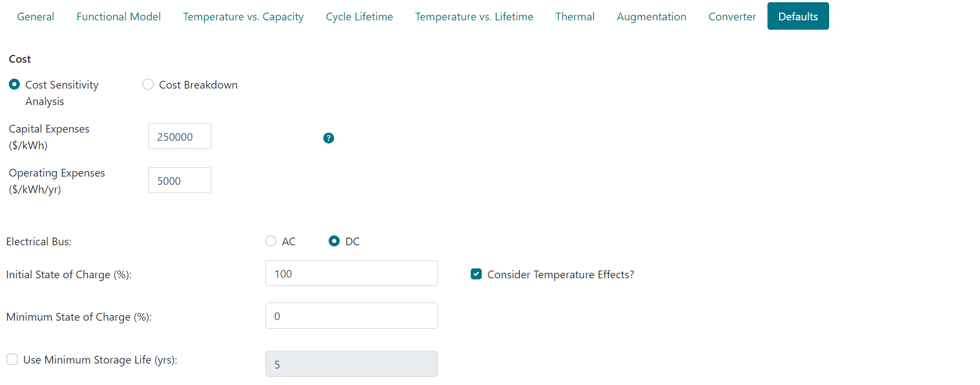Click the Capital Expenses input field
Viewport: 980px width, 385px height.
pyautogui.click(x=179, y=136)
